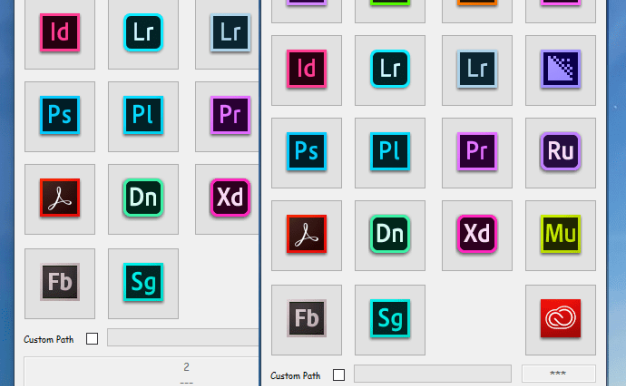The height and width of the screenshot is (386, 626).
Task: Click the *** browse button
Action: [558, 374]
